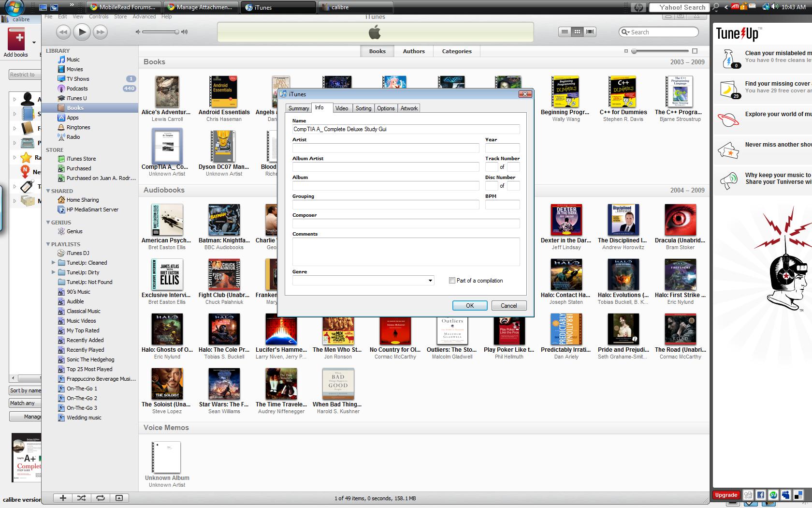This screenshot has width=812, height=508.
Task: Open the iTunes Store
Action: [81, 159]
